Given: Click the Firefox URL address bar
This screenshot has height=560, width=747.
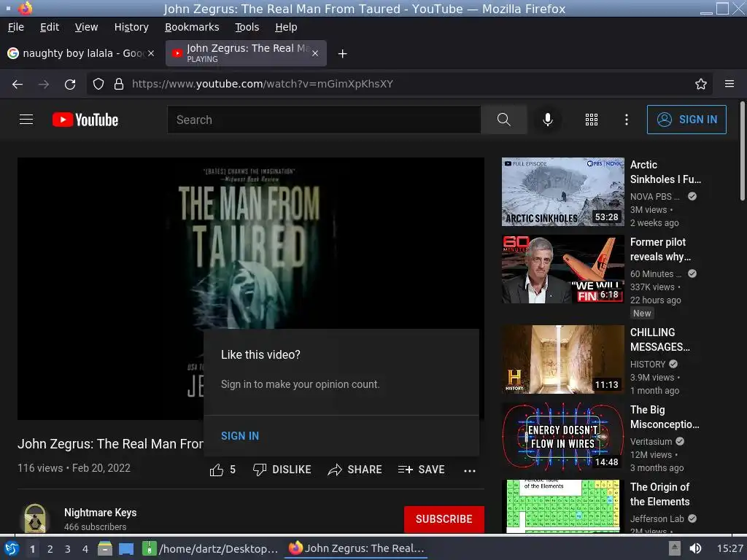Looking at the screenshot, I should click(400, 85).
